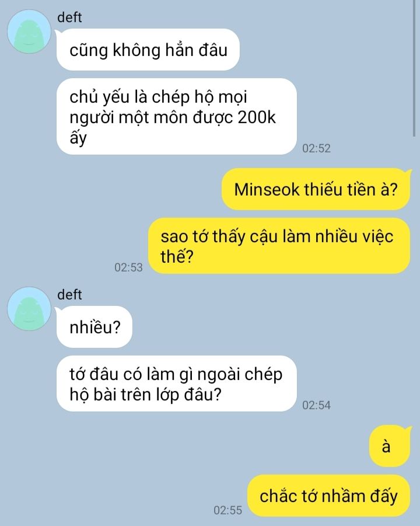Screen dimensions: 420x526
Task: Tap the second "deft" name label
Action: 69,295
